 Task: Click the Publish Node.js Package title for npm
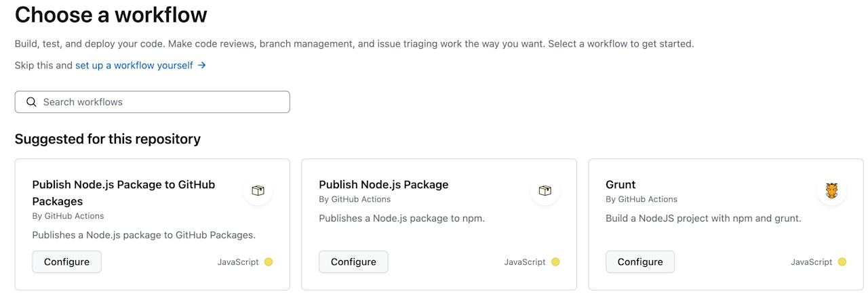click(x=383, y=184)
